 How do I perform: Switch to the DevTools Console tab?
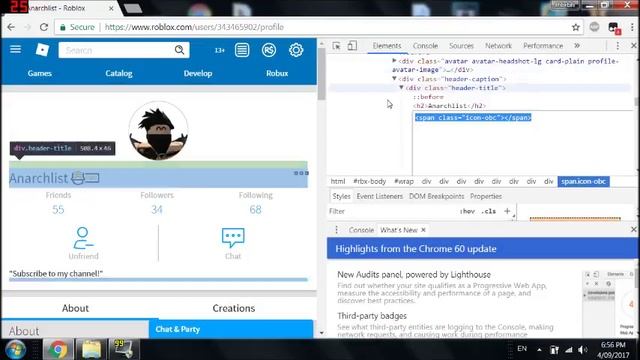pos(425,46)
